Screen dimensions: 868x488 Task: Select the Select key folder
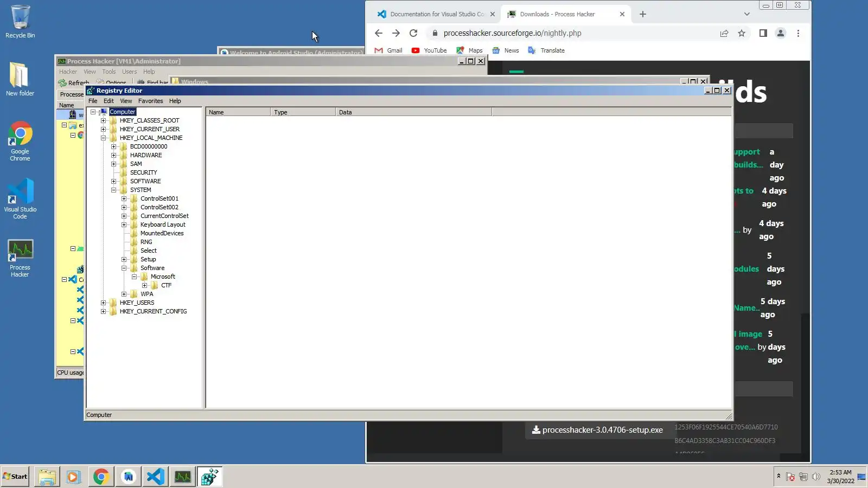tap(148, 251)
